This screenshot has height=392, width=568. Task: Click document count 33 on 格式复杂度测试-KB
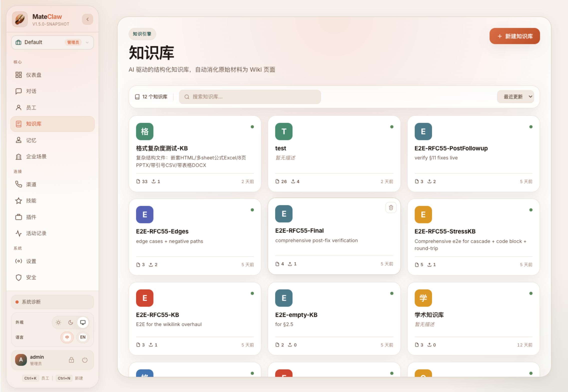pos(142,181)
